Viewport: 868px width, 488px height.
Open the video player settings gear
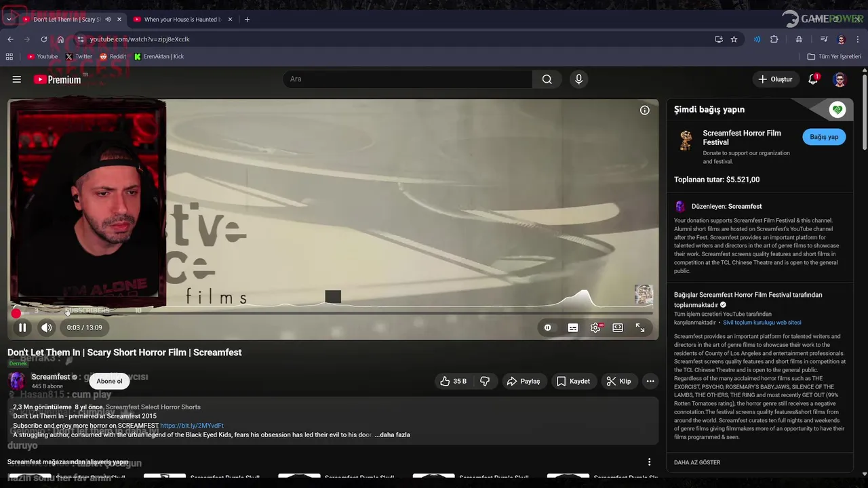click(x=595, y=328)
